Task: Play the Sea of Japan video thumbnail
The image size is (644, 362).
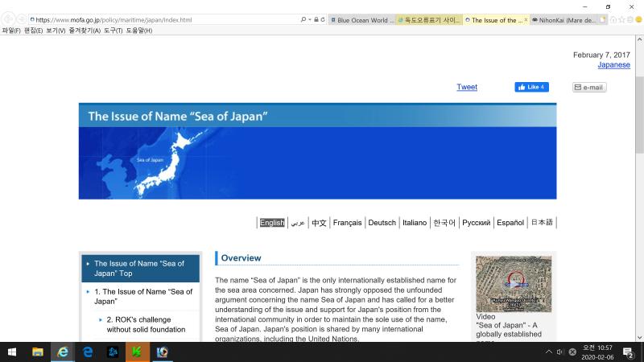Action: [513, 283]
